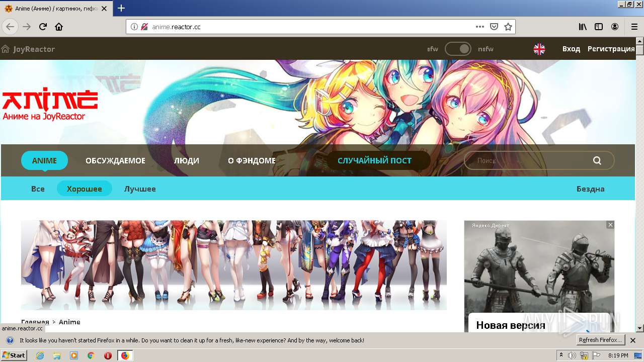Go back with the browser back arrow
644x362 pixels.
pyautogui.click(x=10, y=27)
